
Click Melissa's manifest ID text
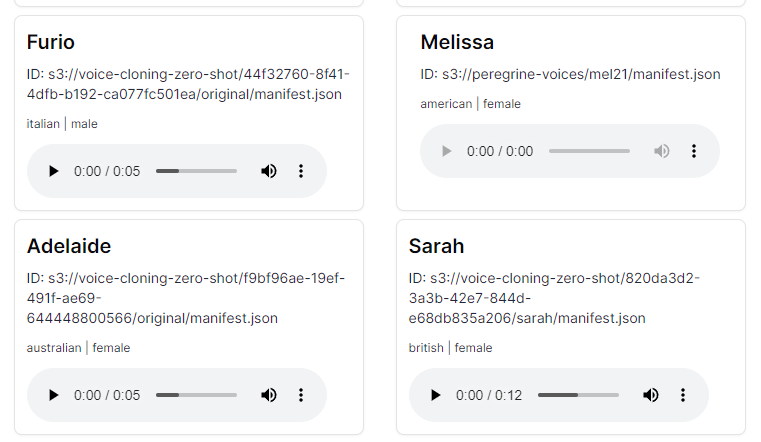click(x=570, y=74)
